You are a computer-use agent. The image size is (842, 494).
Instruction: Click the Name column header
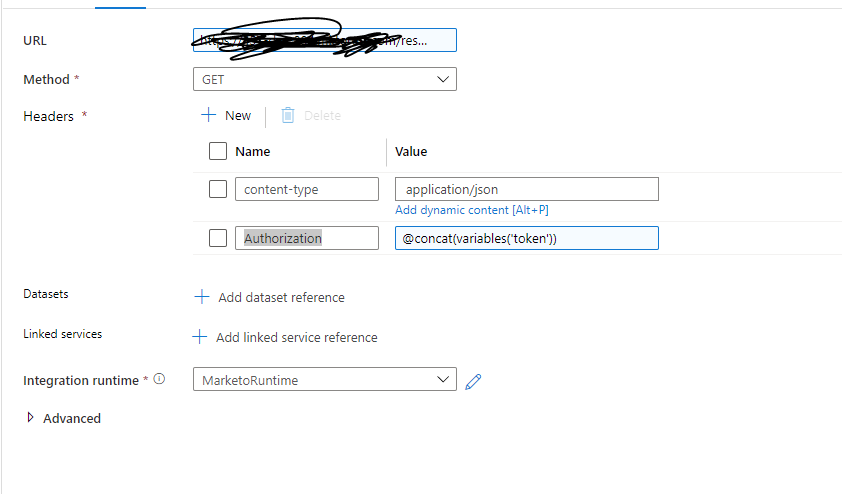point(252,152)
